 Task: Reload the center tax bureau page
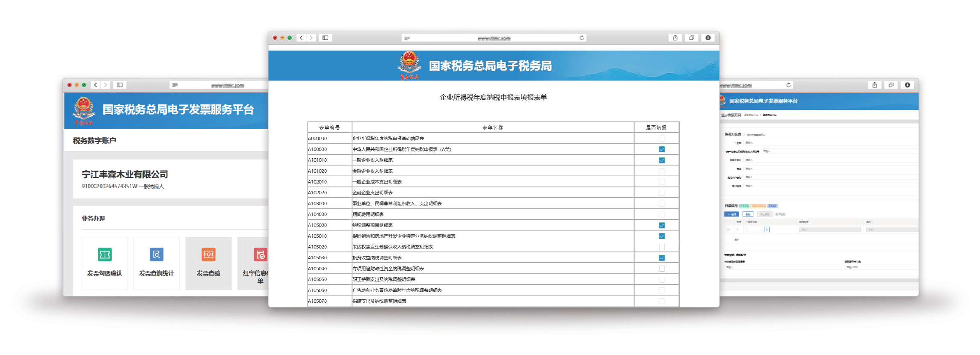click(x=582, y=38)
